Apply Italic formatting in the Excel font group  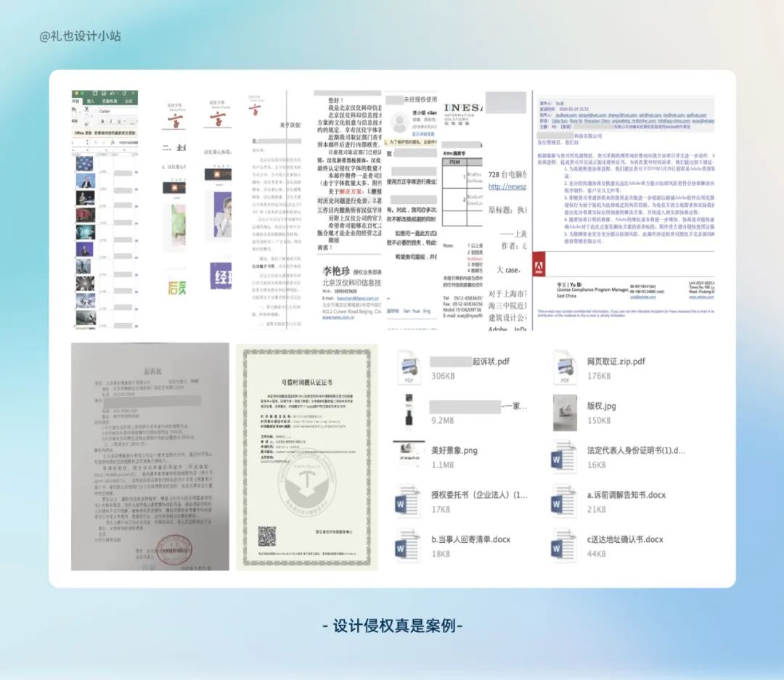coord(111,120)
